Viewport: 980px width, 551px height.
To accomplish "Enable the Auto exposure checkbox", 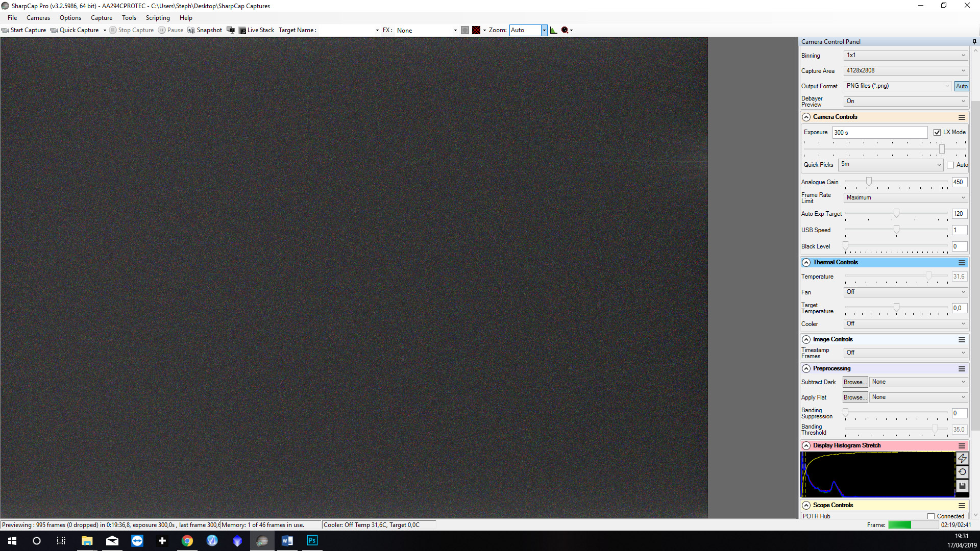I will [950, 165].
